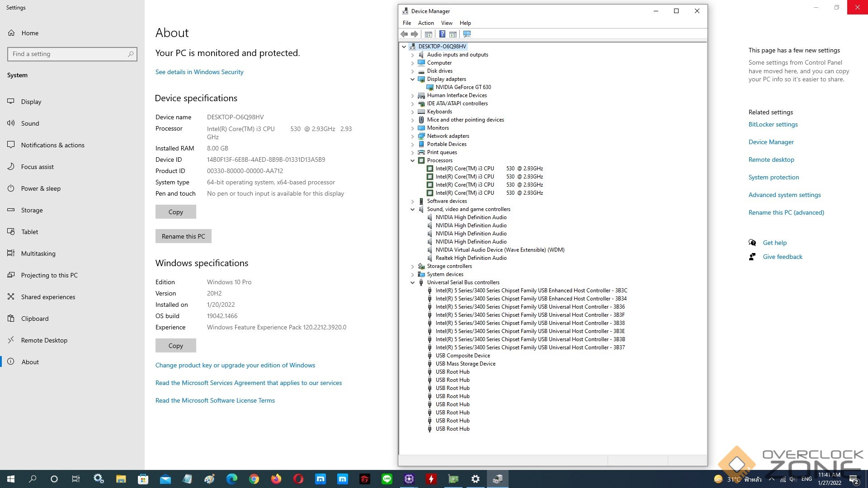This screenshot has height=488, width=868.
Task: Open the Home icon in Settings sidebar
Action: coord(11,33)
